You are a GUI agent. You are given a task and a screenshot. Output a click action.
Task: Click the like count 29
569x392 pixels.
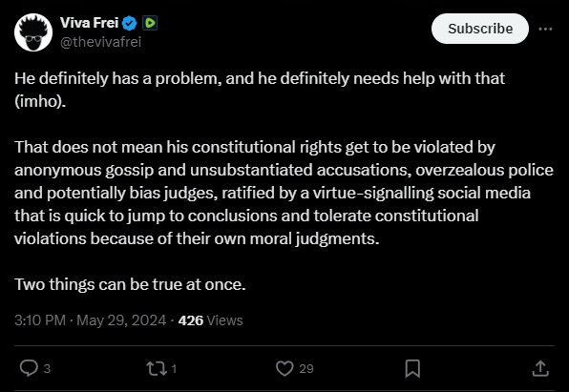[306, 369]
